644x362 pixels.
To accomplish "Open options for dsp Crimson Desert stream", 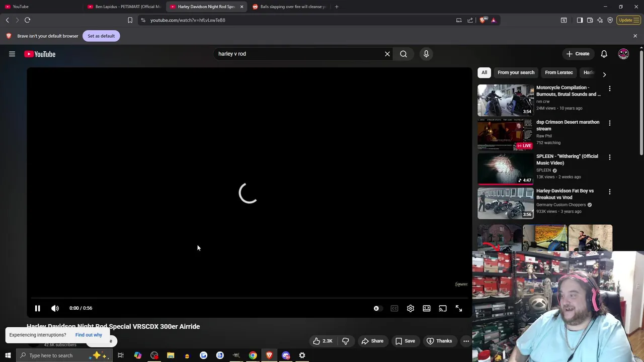I will [x=610, y=123].
